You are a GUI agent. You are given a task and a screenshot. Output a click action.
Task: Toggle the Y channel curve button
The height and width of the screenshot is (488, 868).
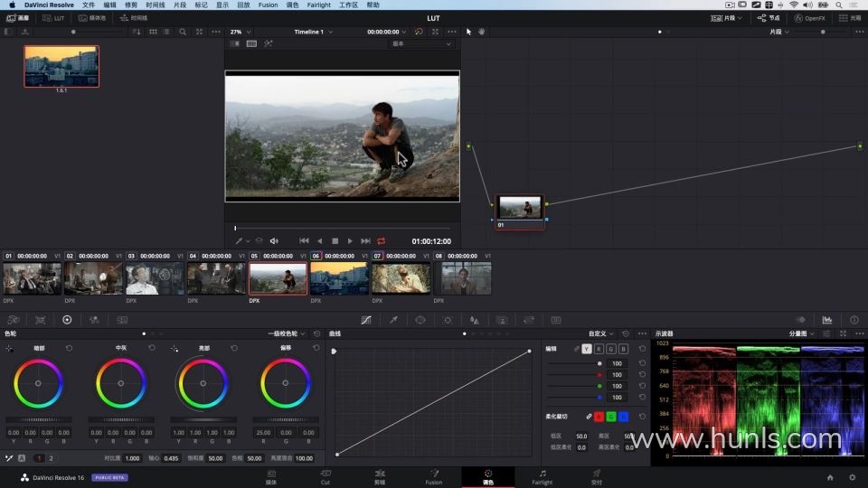click(587, 349)
